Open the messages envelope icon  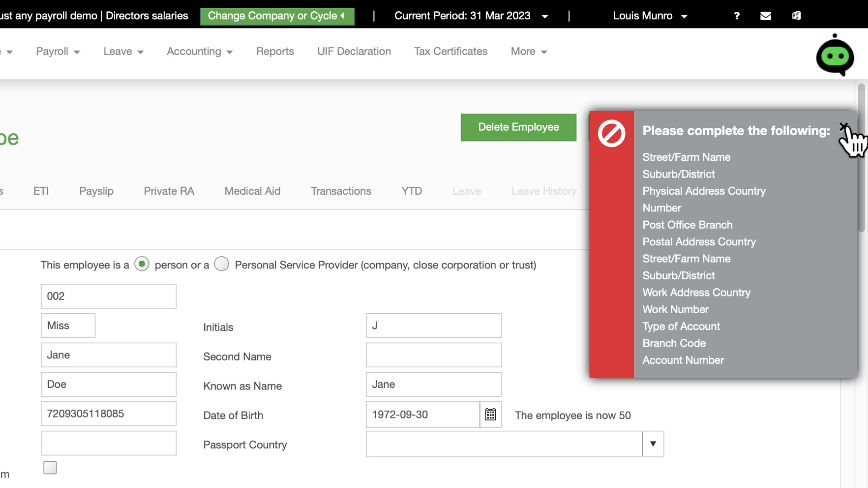[766, 16]
